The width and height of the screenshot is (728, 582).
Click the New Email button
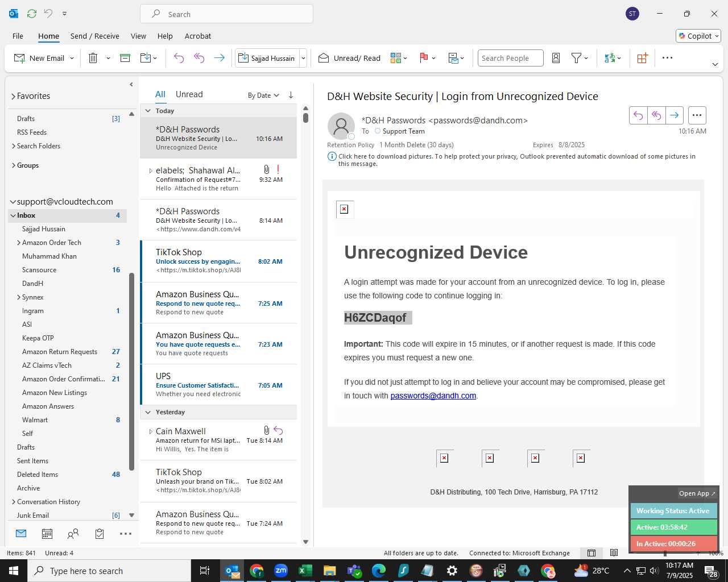[x=39, y=58]
